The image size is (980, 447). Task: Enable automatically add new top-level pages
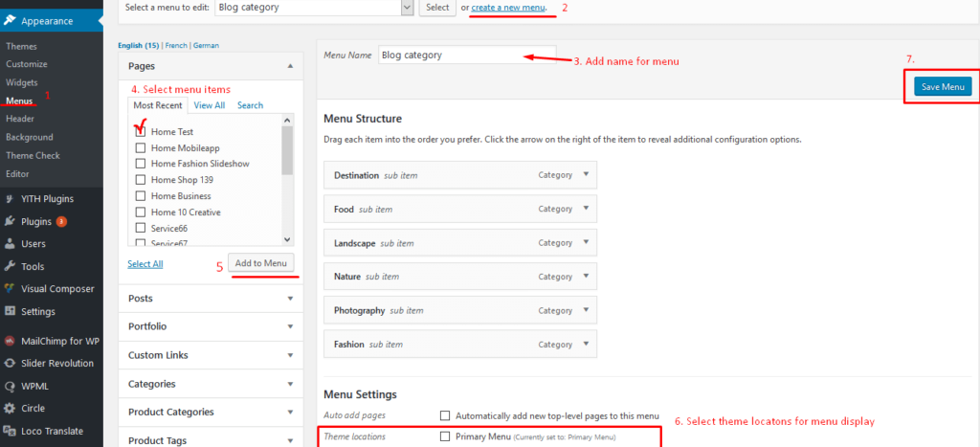(x=445, y=415)
